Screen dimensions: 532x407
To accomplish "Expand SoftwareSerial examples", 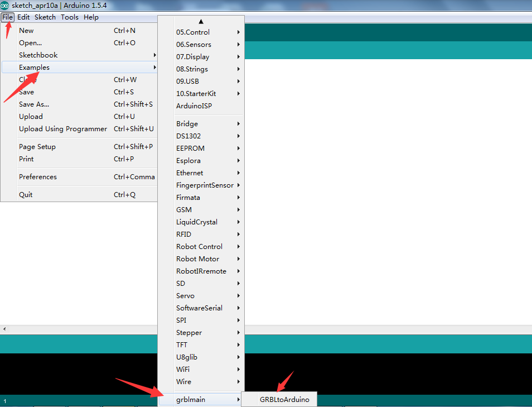I will pyautogui.click(x=201, y=308).
